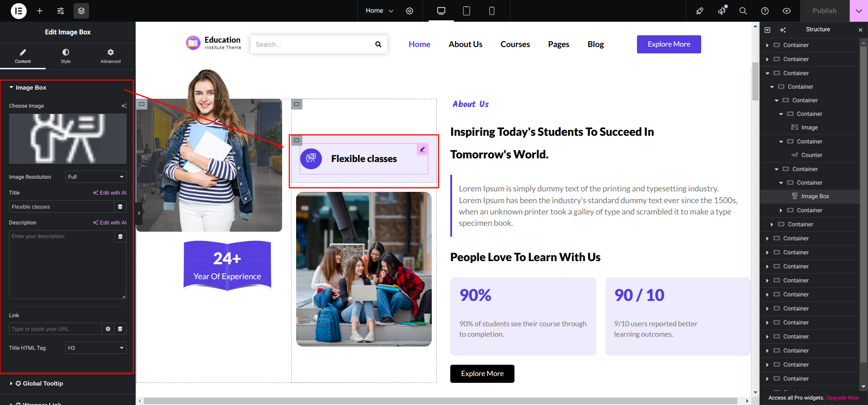This screenshot has width=868, height=405.
Task: Open the help question mark icon
Action: point(765,11)
